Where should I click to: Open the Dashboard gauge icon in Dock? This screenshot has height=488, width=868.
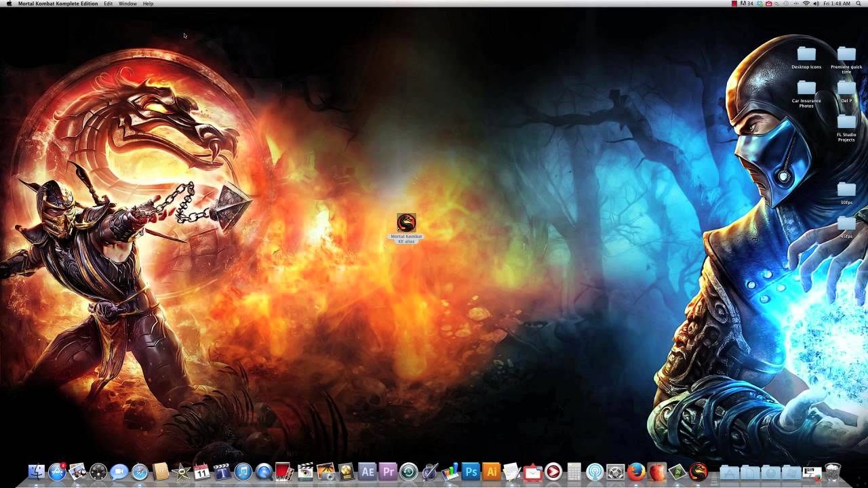tap(98, 472)
